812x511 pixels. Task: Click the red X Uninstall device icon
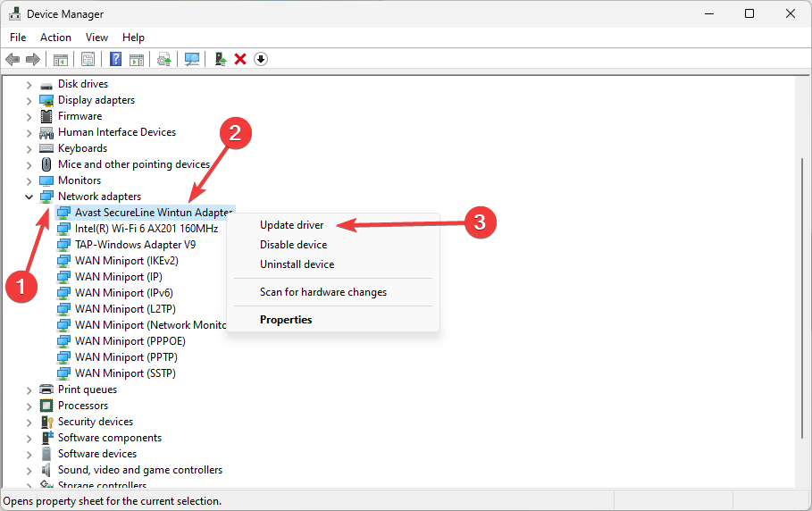239,59
